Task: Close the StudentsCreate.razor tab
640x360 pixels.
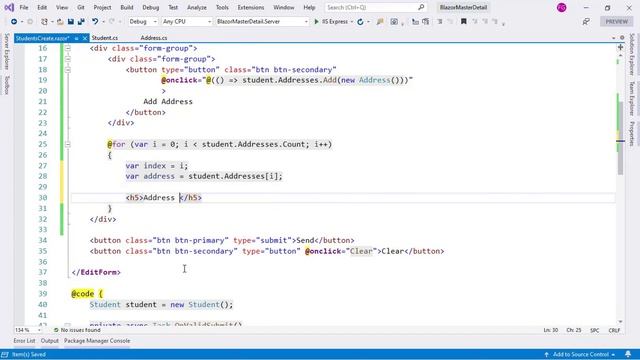Action: [x=85, y=38]
